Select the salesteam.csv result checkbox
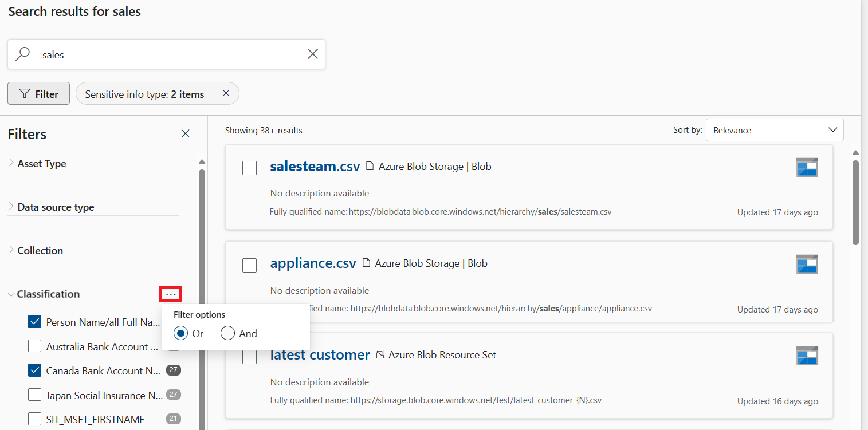 point(249,168)
